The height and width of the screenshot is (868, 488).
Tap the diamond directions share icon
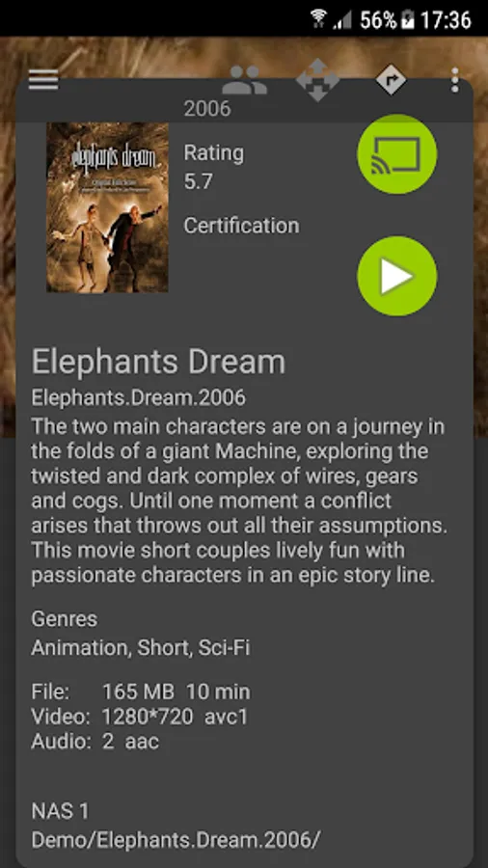point(391,79)
